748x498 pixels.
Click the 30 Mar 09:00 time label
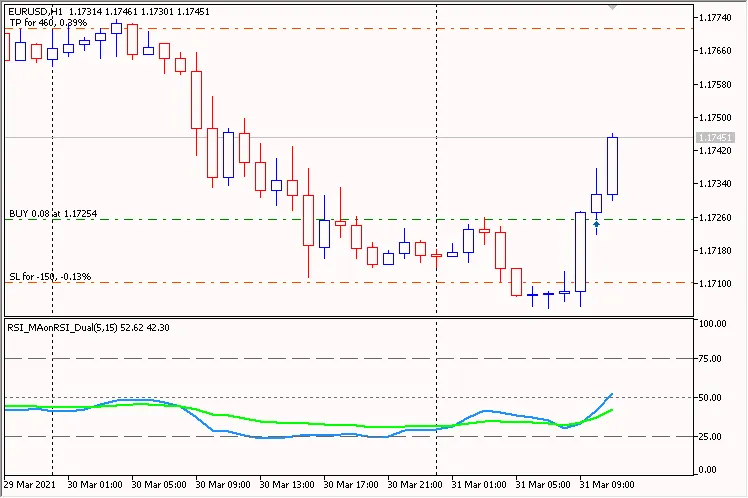(x=223, y=485)
